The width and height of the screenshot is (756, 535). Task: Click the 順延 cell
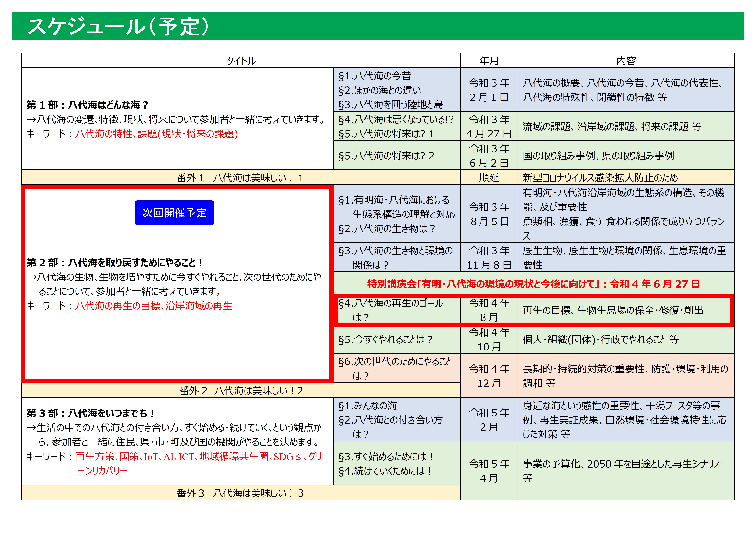[x=489, y=177]
